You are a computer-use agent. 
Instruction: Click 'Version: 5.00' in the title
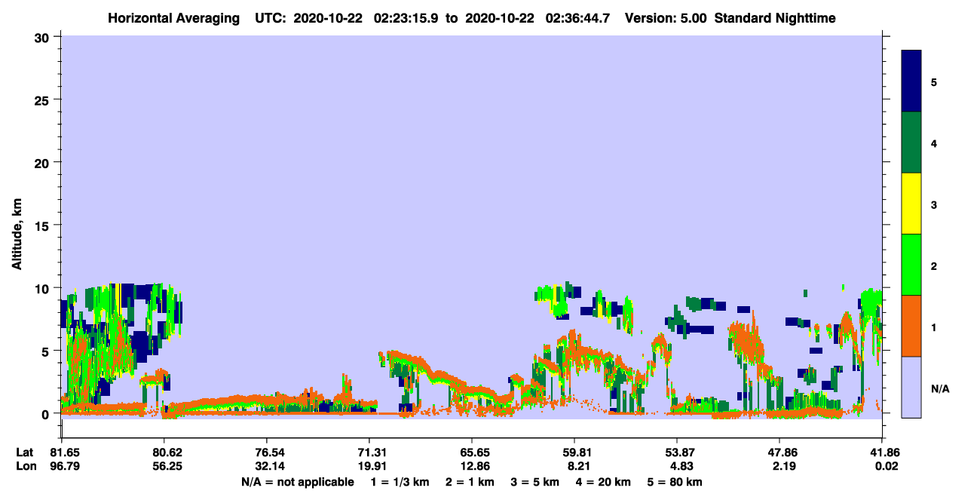tap(666, 18)
